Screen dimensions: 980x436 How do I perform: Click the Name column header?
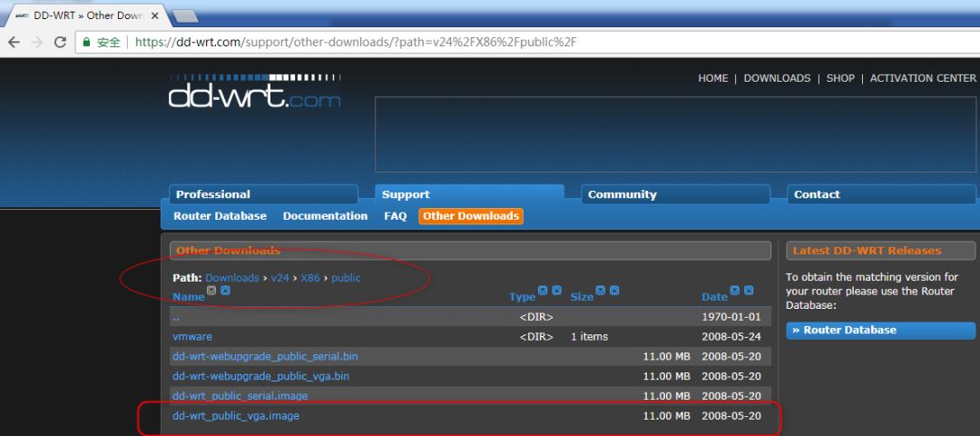(189, 296)
